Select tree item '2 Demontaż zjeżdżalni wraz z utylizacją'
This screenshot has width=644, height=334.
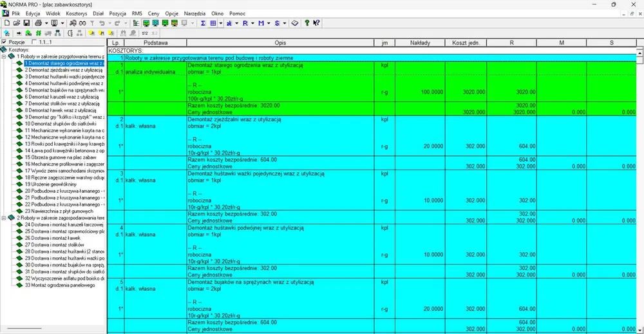63,70
